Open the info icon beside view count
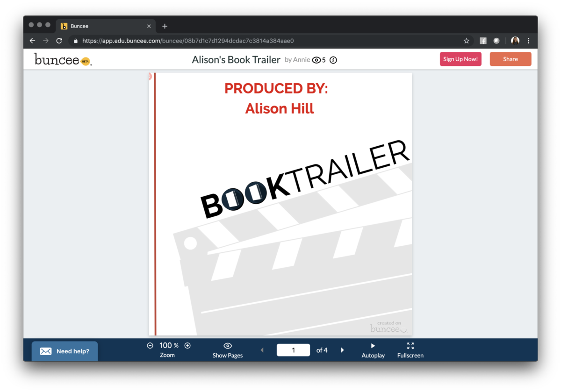561x392 pixels. [333, 60]
